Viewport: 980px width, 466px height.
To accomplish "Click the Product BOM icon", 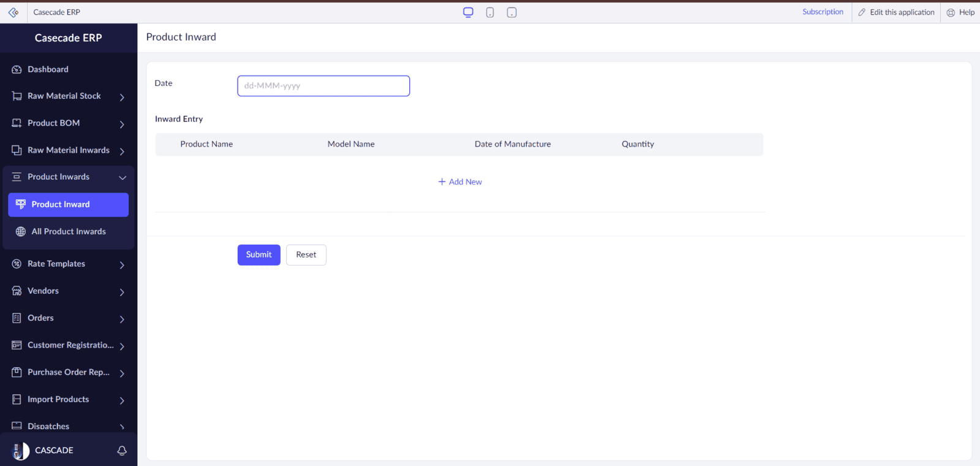I will [x=17, y=123].
